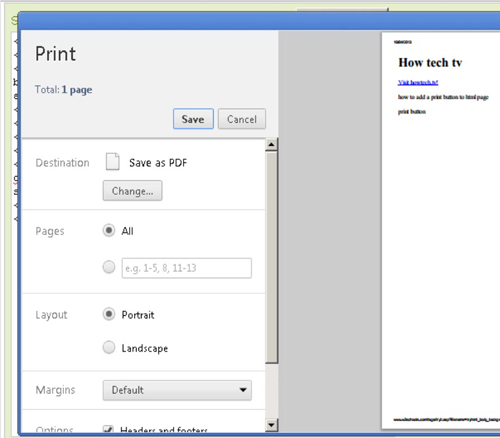Focus the page range input field

click(187, 268)
